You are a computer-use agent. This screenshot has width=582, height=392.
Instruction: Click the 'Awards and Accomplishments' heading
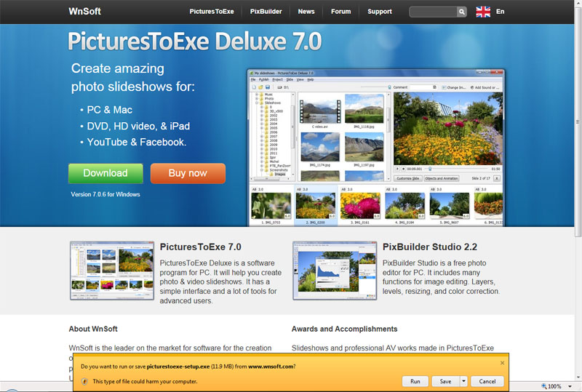(344, 329)
